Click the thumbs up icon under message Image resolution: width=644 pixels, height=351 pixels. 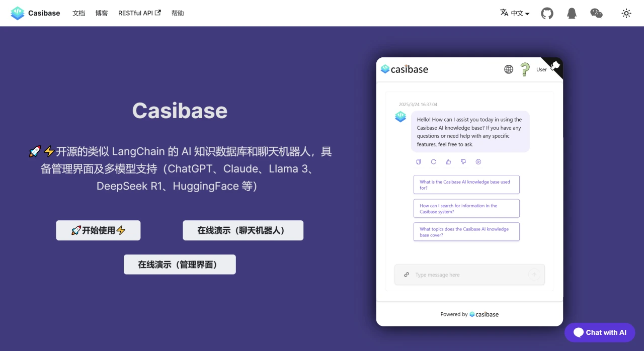(x=448, y=162)
